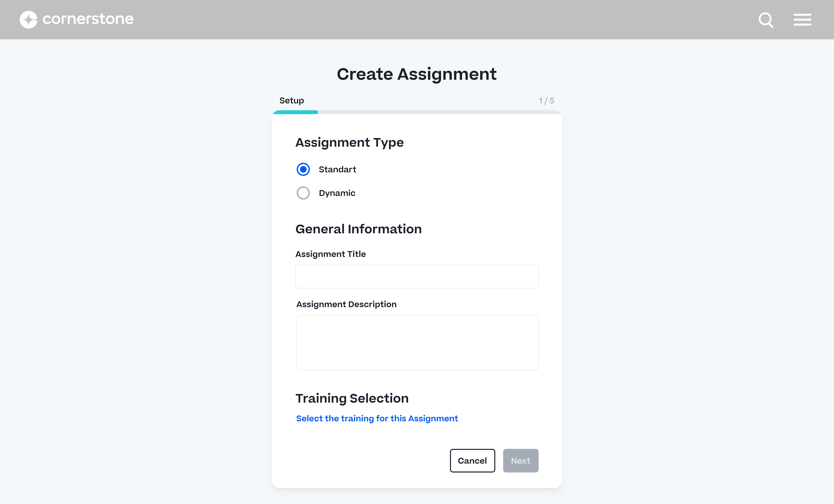Click the Standart option label text
This screenshot has width=834, height=504.
point(337,169)
